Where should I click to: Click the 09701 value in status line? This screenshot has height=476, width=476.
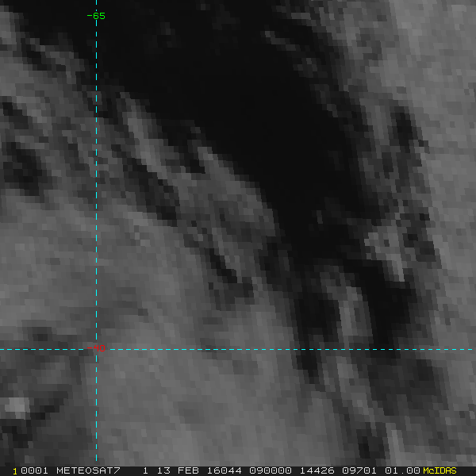359,470
